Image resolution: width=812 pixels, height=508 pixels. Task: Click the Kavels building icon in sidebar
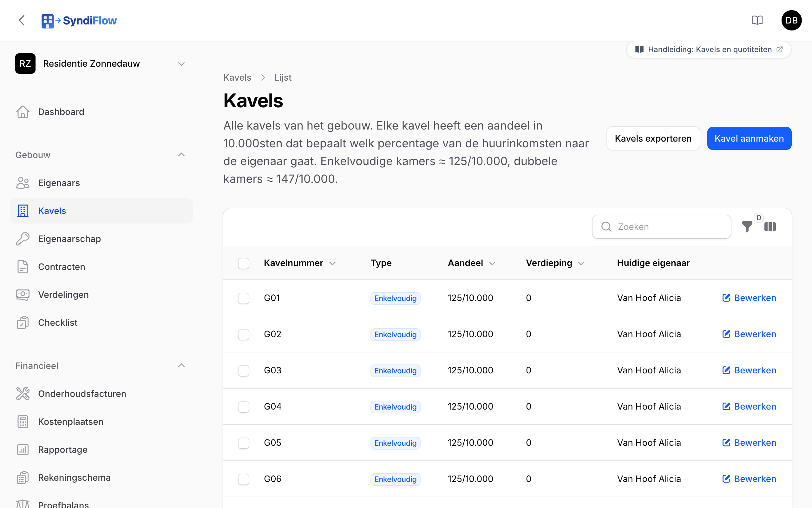click(x=23, y=211)
